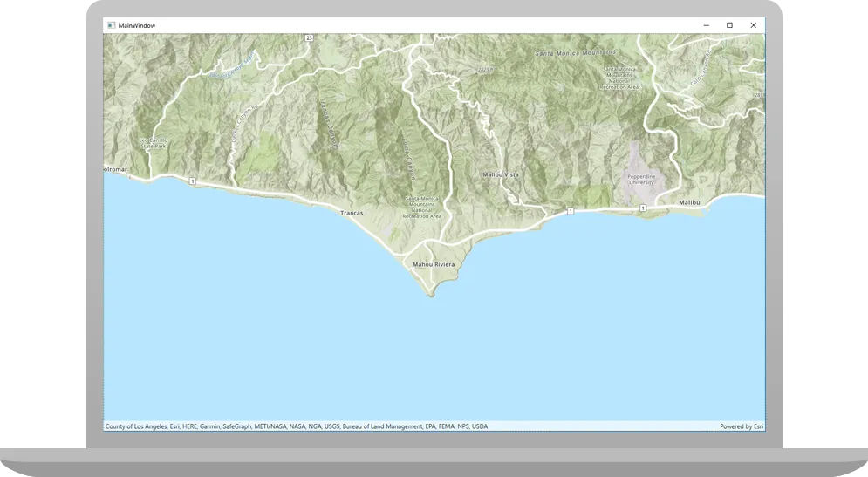The width and height of the screenshot is (868, 477).
Task: Click the MainWindow app icon in title bar
Action: pos(112,25)
